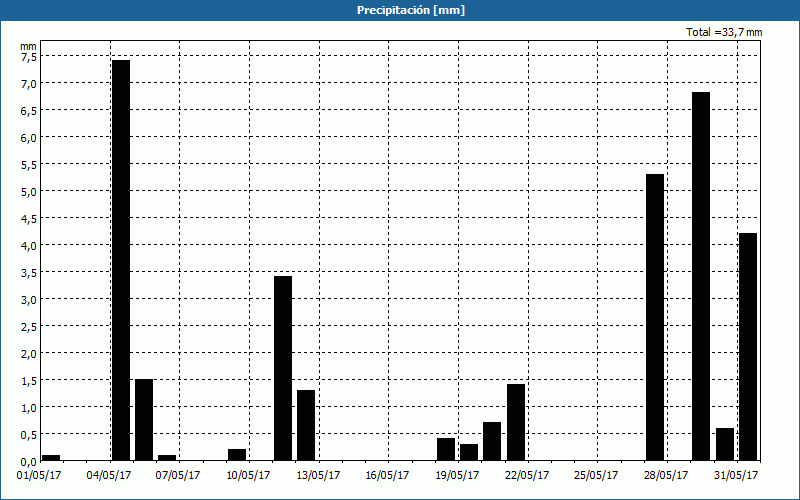Click the x-axis date "04/05/17"
This screenshot has width=800, height=500.
point(109,476)
